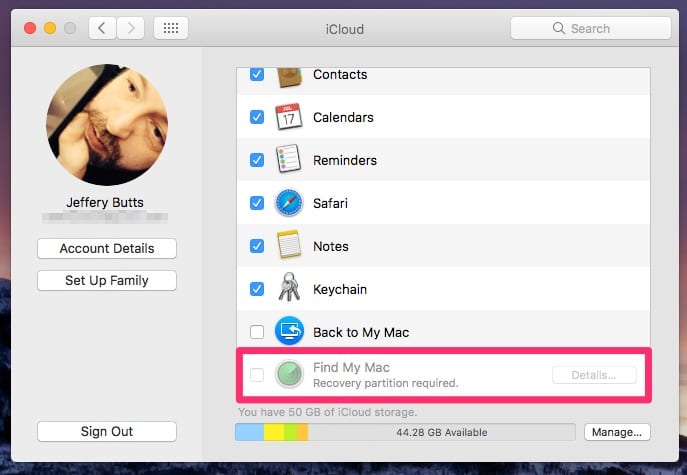Click the Find My Mac Details... button
The height and width of the screenshot is (475, 687).
[594, 375]
